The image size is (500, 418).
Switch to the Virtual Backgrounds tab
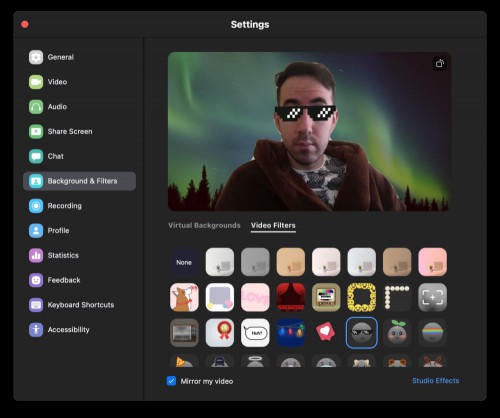tap(204, 225)
